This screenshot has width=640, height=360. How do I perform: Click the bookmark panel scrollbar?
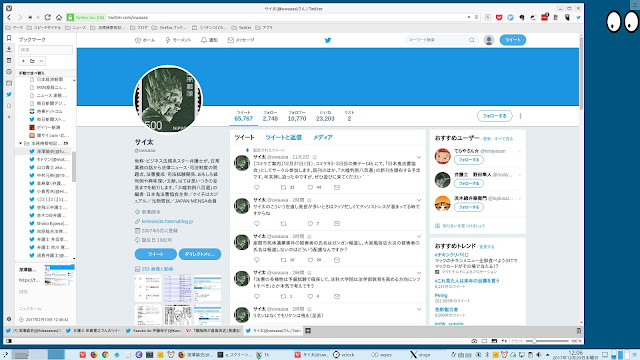74,167
